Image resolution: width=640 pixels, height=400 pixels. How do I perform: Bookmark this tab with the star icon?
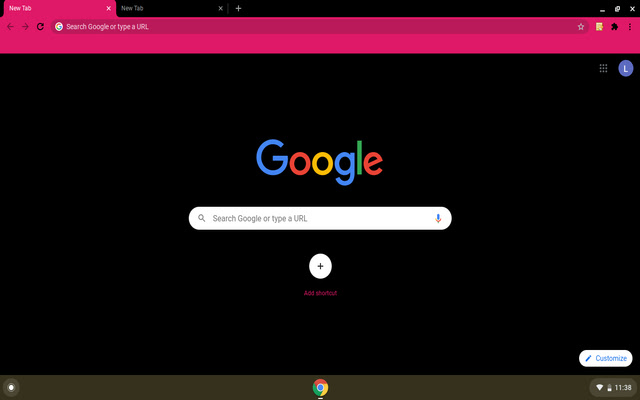click(581, 27)
